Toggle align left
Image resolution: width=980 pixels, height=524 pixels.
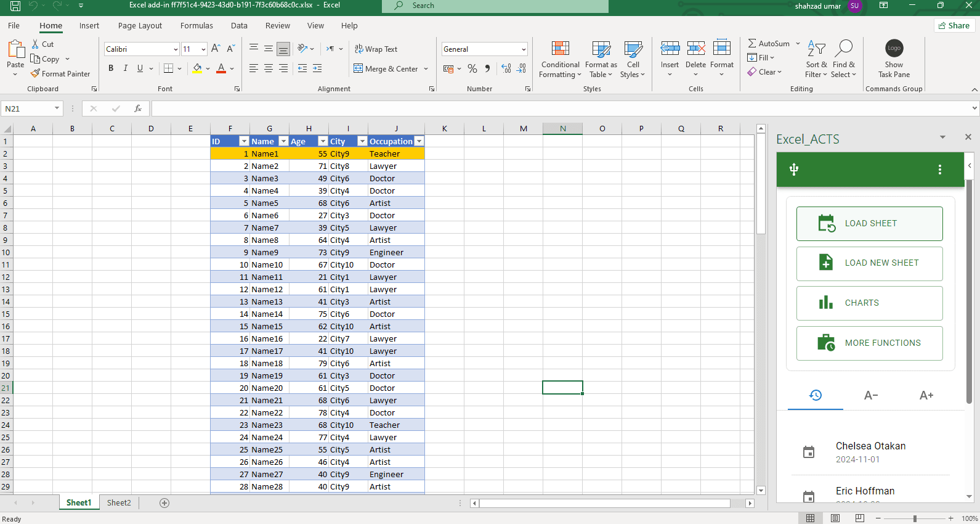254,68
